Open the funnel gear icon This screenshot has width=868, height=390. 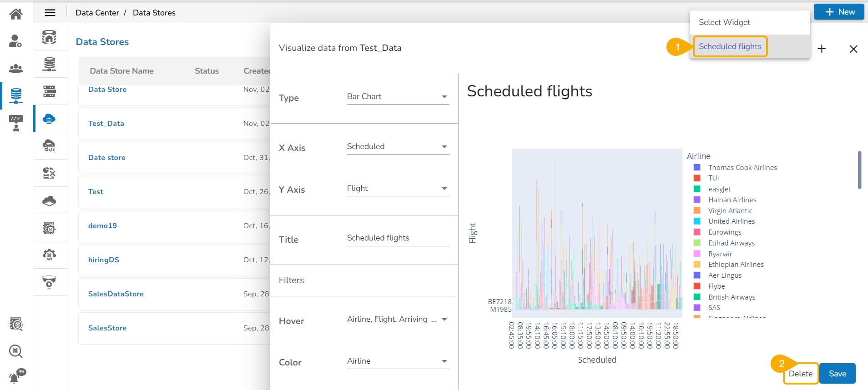tap(49, 282)
